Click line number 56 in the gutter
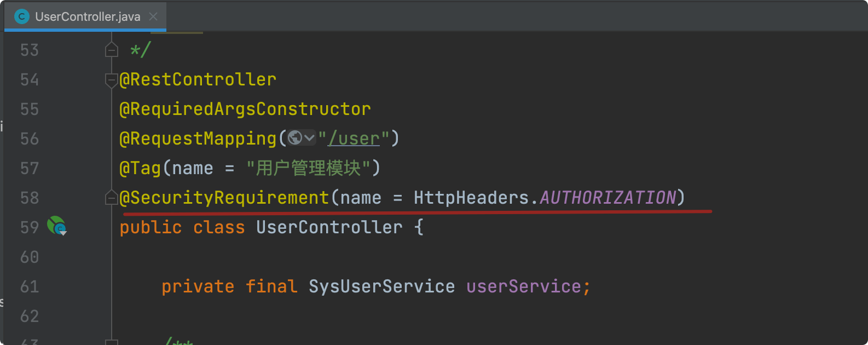The height and width of the screenshot is (345, 868). (x=30, y=139)
